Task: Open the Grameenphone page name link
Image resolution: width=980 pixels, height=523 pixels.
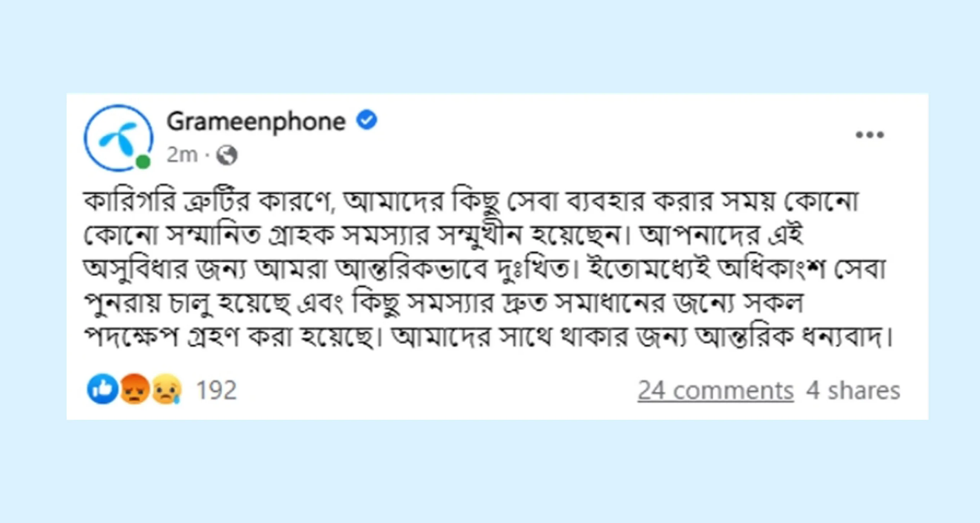Action: pyautogui.click(x=256, y=123)
